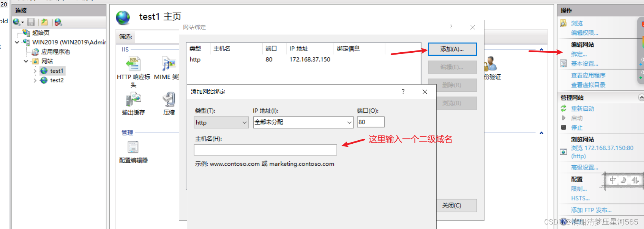Click the HSTS... link

pos(580,198)
